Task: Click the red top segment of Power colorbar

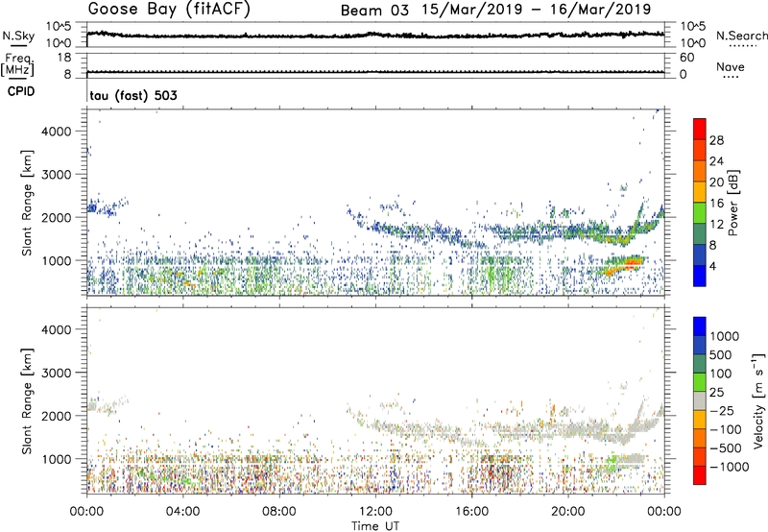Action: [700, 129]
